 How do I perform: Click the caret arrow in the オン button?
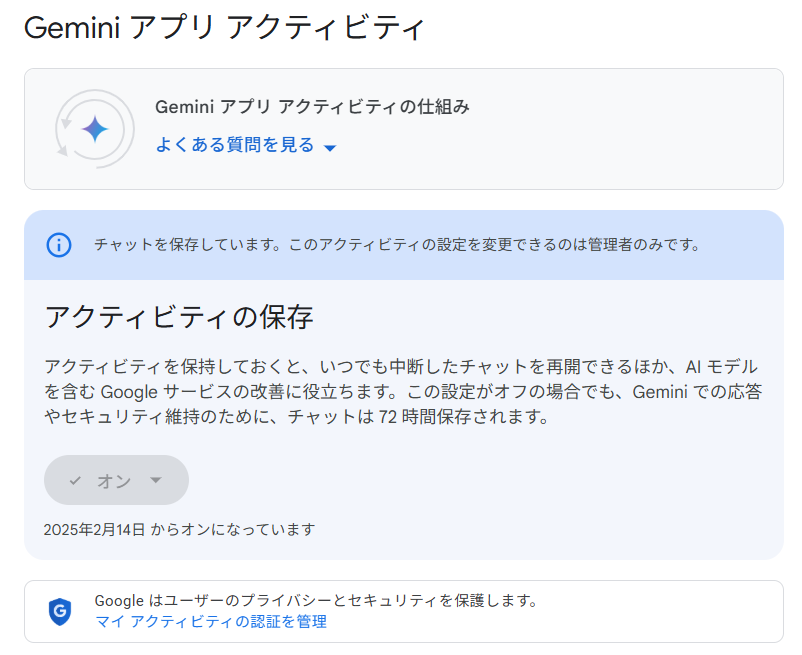155,480
